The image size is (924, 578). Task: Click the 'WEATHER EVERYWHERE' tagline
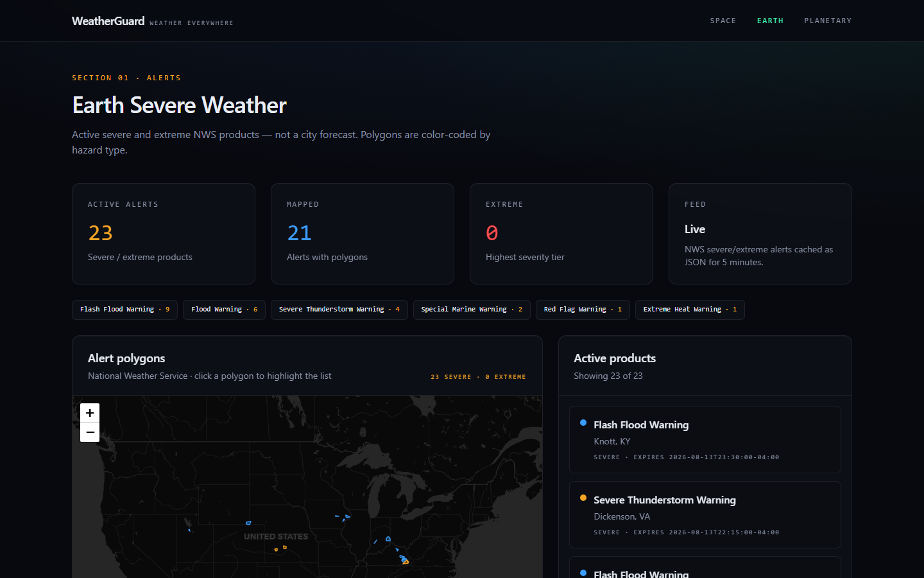pyautogui.click(x=191, y=23)
